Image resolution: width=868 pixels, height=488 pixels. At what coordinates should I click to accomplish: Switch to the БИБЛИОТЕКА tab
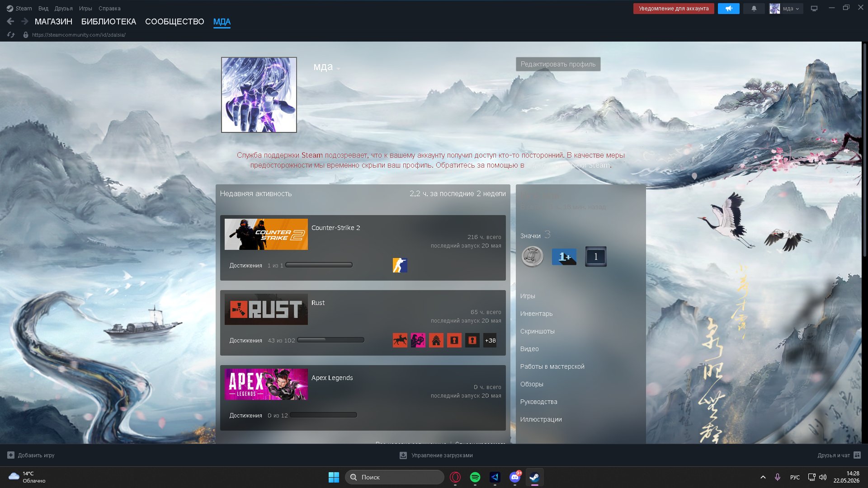click(108, 22)
